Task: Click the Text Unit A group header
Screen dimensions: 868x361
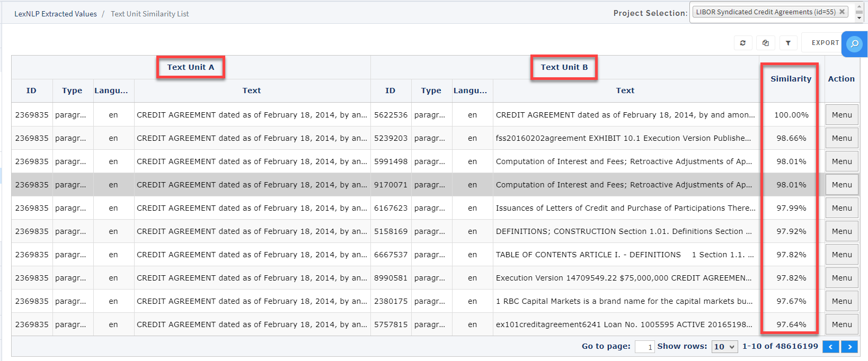Action: click(x=191, y=67)
